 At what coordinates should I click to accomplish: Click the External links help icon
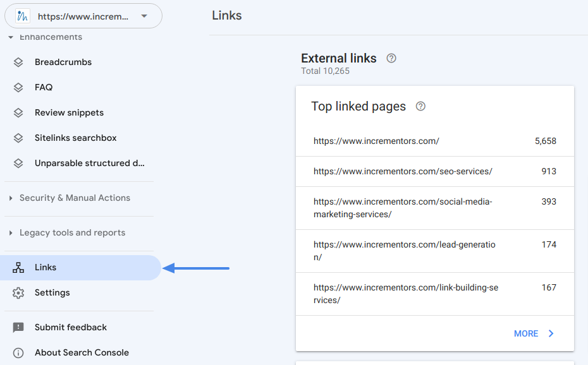click(391, 58)
